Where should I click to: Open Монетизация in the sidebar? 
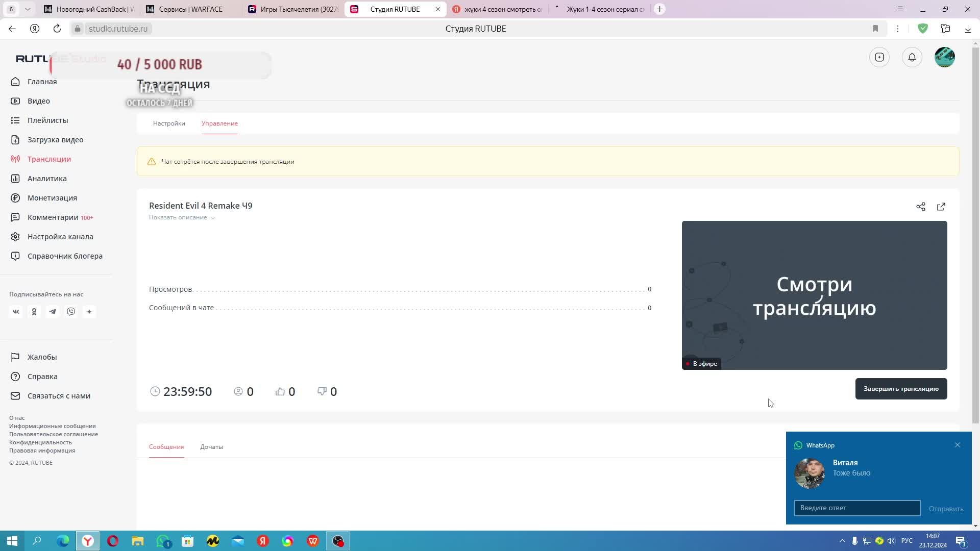click(44, 198)
